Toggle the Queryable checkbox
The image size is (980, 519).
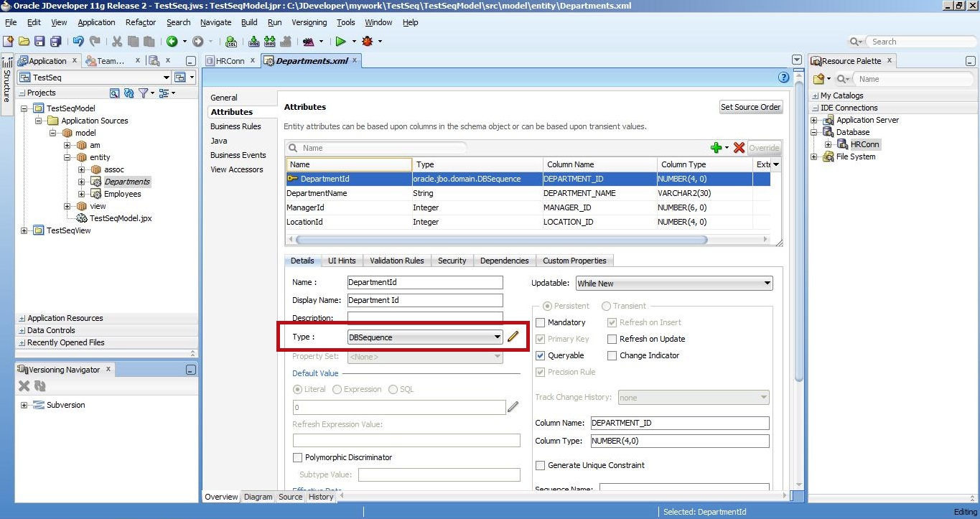(541, 355)
